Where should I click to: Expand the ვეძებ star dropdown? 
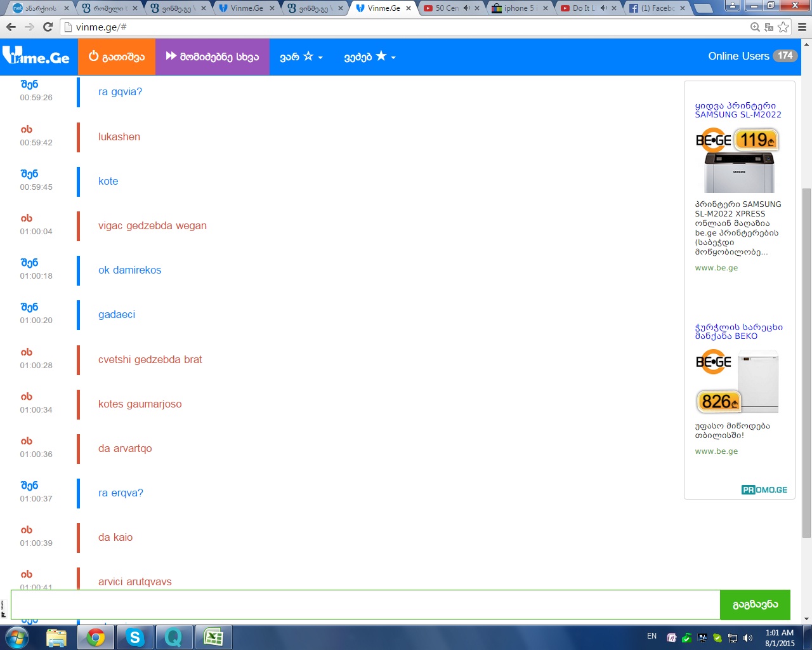coord(370,56)
